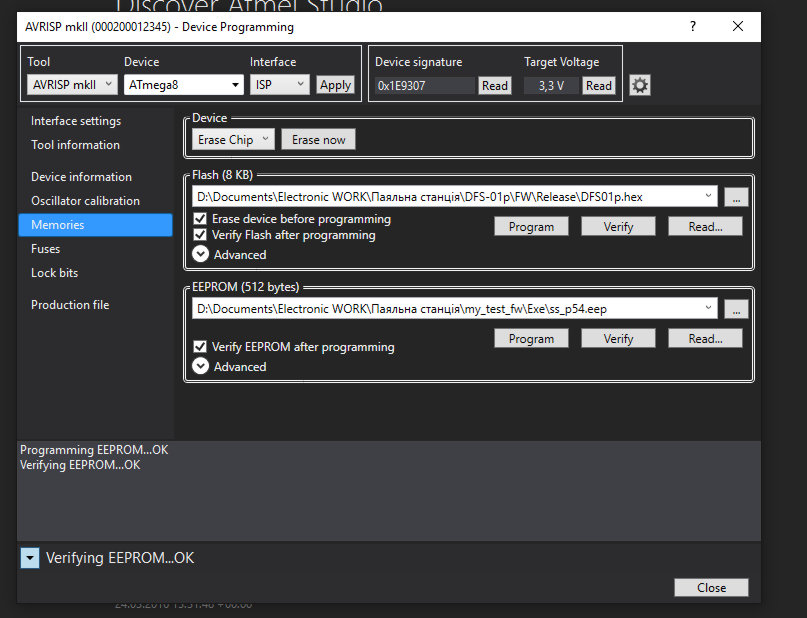
Task: Click the device signature field 0x1E9307
Action: coord(425,85)
